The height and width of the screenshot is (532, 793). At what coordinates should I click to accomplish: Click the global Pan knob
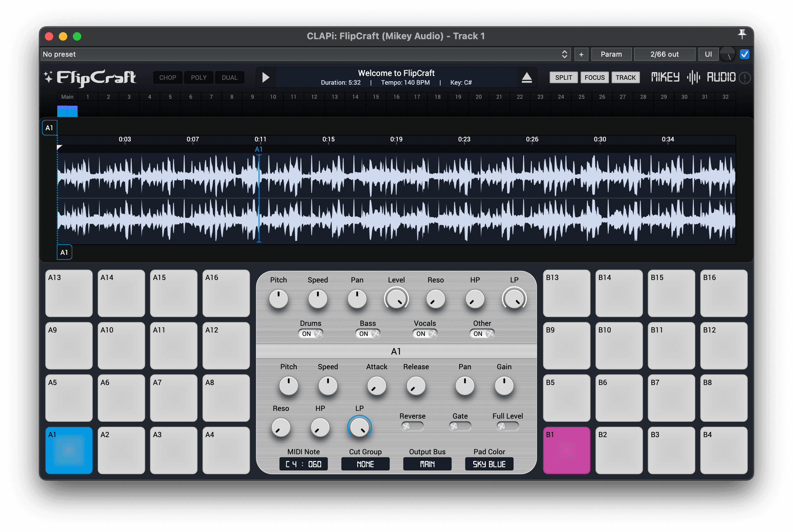[x=357, y=299]
